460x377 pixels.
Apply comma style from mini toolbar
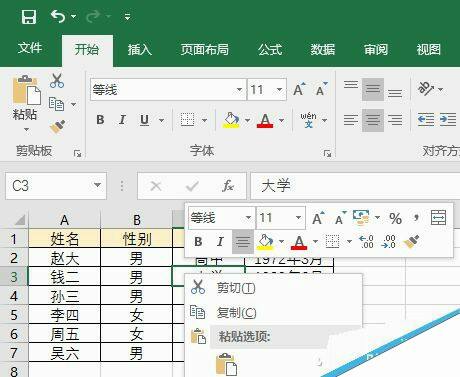[416, 218]
